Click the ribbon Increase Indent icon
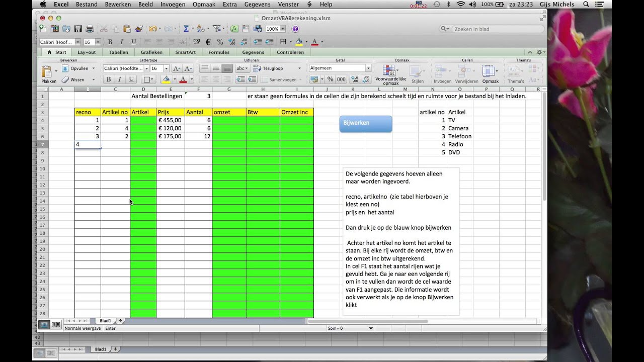Viewport: 644px width, 362px height. [252, 79]
